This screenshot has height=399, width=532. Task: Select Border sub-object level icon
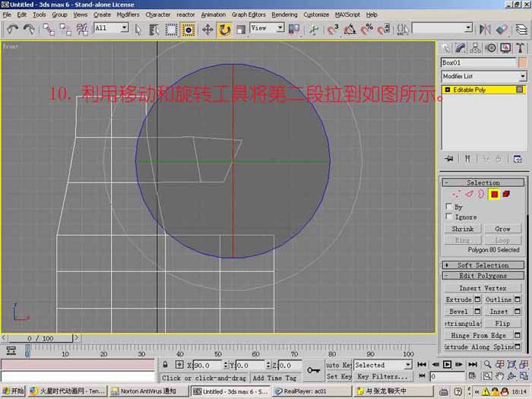481,194
